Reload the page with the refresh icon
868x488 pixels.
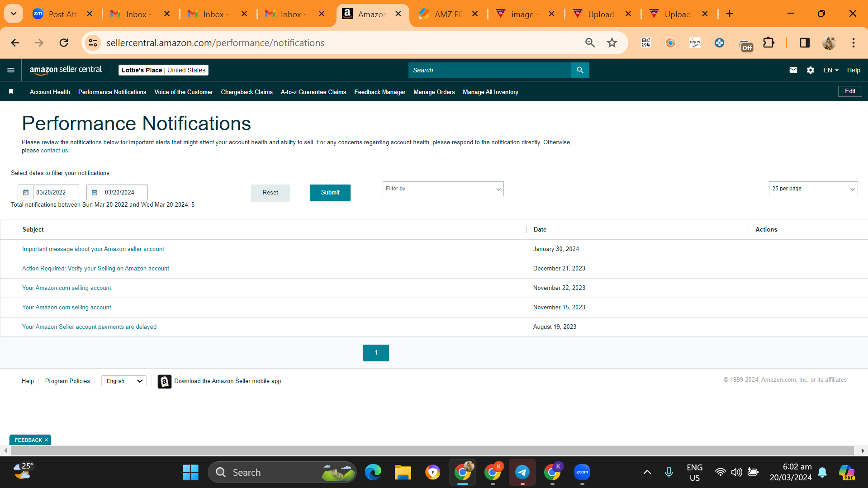pos(64,43)
